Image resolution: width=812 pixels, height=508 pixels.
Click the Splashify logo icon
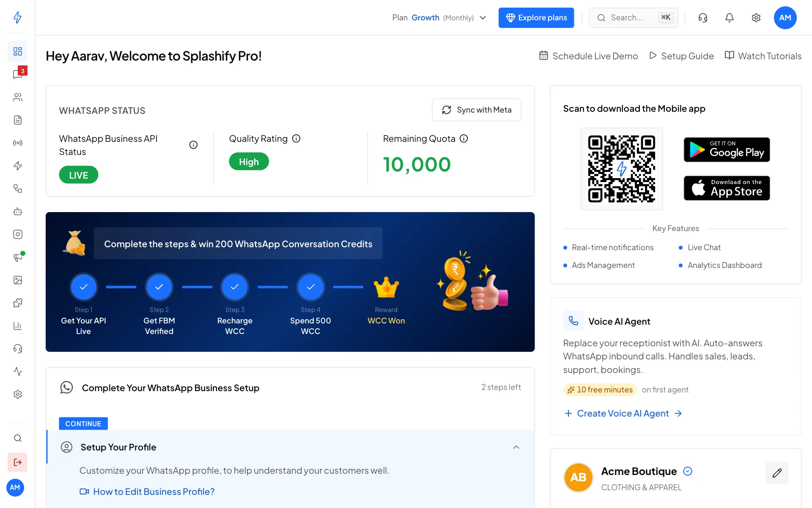point(17,17)
